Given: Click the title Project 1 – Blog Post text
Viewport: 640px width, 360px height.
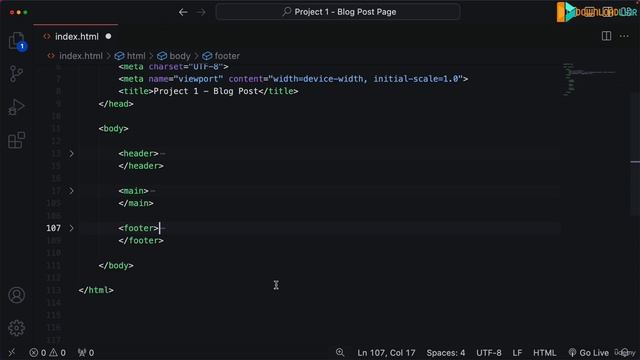Looking at the screenshot, I should coord(206,91).
